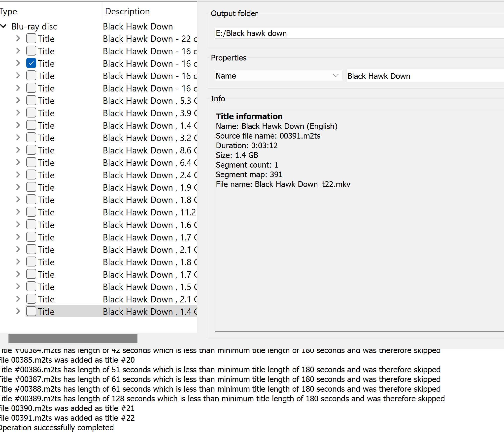Image resolution: width=504 pixels, height=438 pixels.
Task: Click 'Duration: 0:03:12' info line
Action: pos(247,146)
